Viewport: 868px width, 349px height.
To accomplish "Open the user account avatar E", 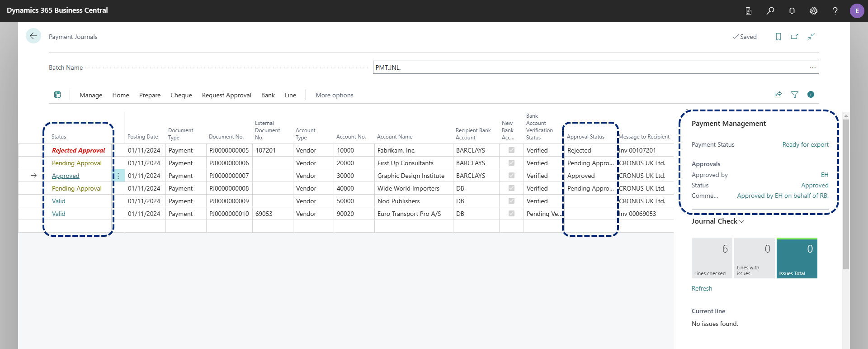I will tap(857, 11).
